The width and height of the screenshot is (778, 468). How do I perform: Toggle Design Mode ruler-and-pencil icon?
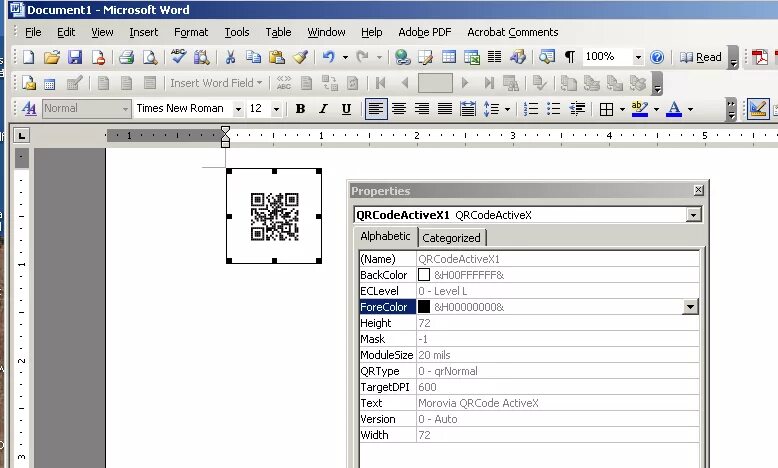[x=758, y=109]
